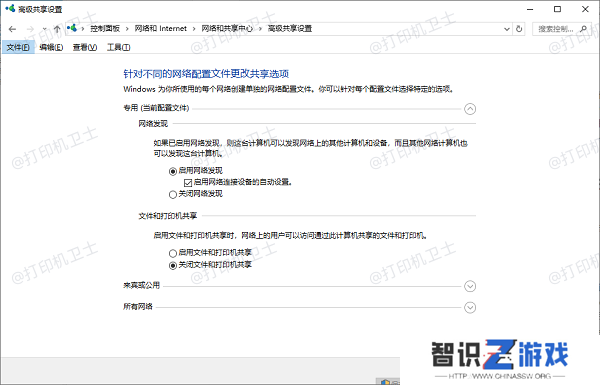Go back with the back arrow
This screenshot has width=600, height=385.
[12, 29]
